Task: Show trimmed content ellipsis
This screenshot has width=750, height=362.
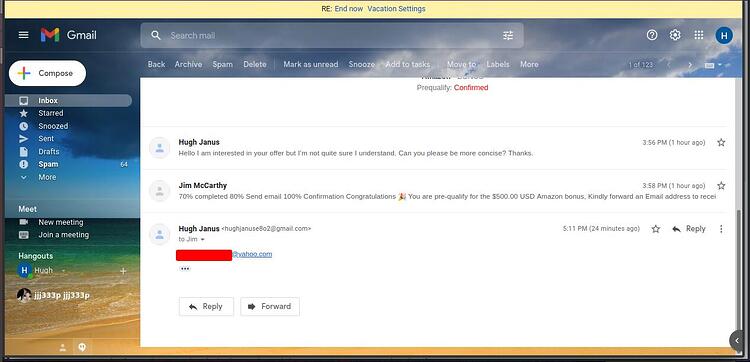Action: (185, 269)
